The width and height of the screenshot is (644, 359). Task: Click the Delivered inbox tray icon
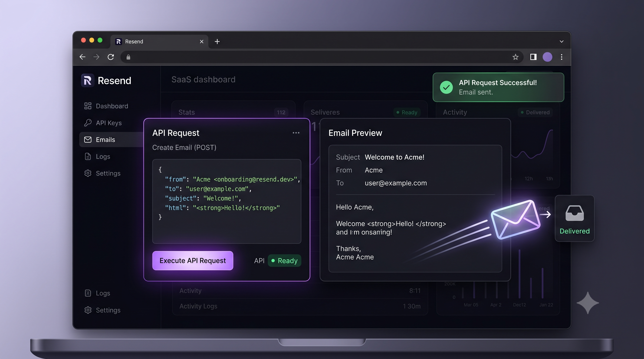574,213
